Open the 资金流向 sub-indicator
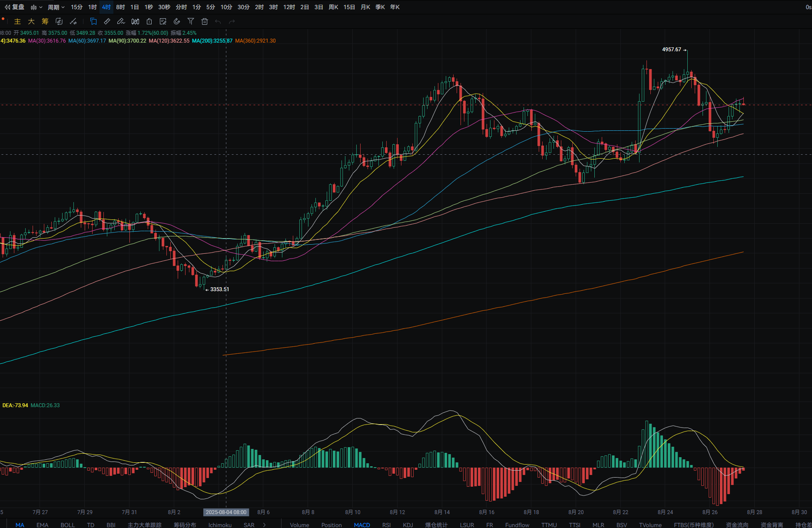This screenshot has width=812, height=528. click(x=737, y=525)
